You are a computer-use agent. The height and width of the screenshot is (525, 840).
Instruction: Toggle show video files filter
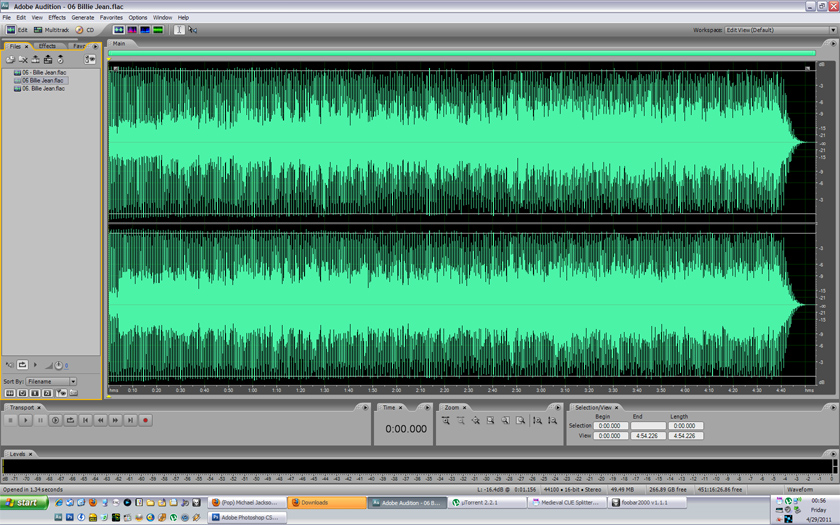35,393
